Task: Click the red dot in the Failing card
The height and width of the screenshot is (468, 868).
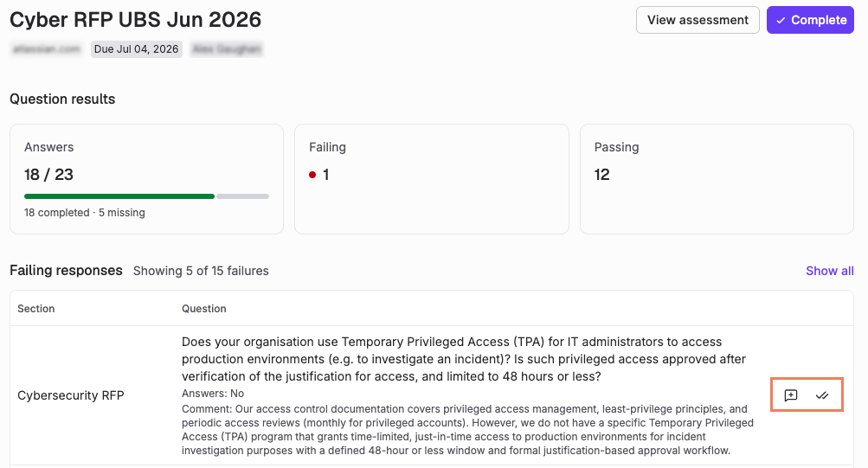Action: pyautogui.click(x=312, y=175)
